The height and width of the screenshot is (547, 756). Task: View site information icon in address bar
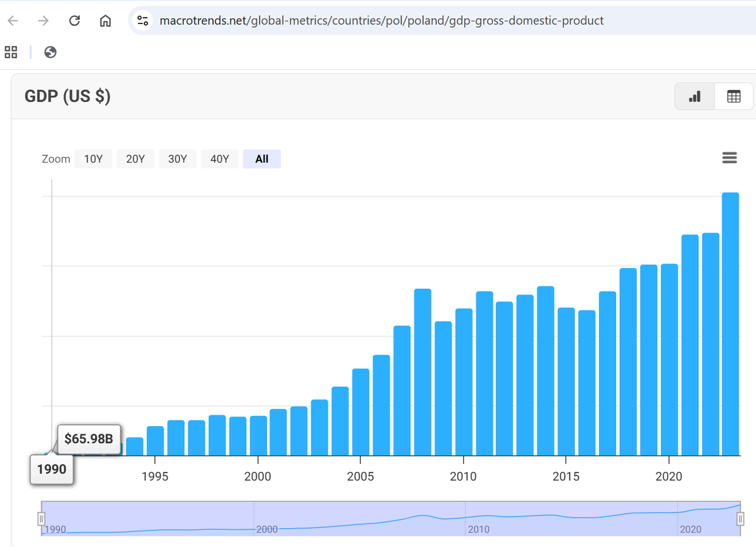[142, 21]
